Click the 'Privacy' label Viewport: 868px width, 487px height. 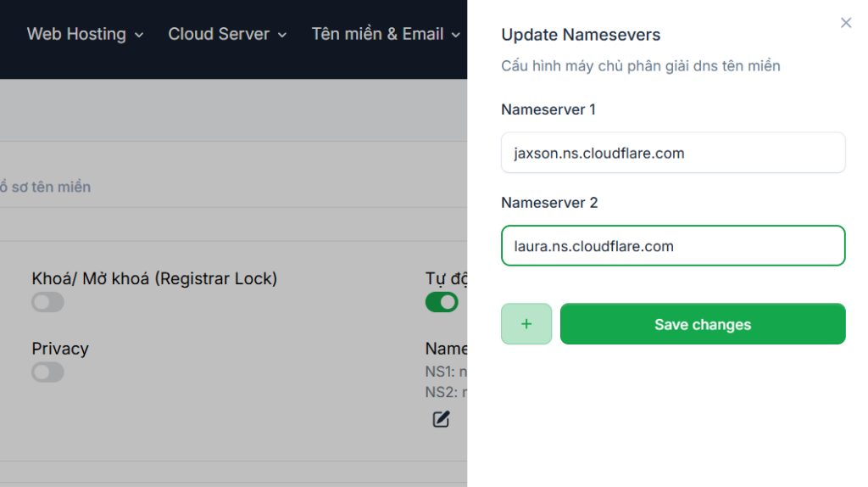[x=60, y=349]
